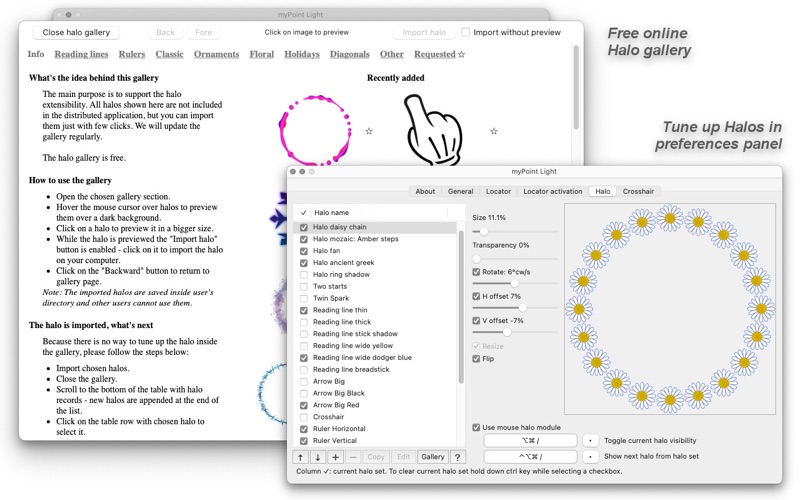Screen dimensions: 800x500
Task: Open Reading lines gallery section link
Action: 82,54
